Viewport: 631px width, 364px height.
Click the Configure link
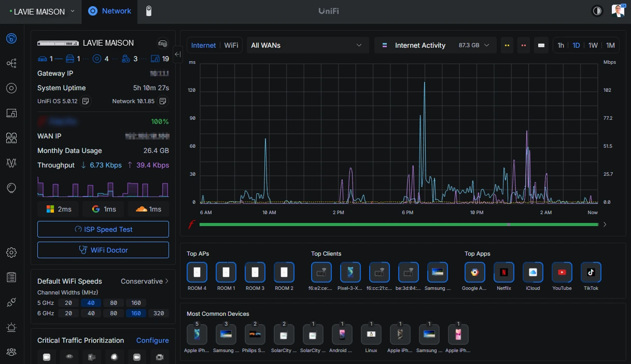(152, 340)
